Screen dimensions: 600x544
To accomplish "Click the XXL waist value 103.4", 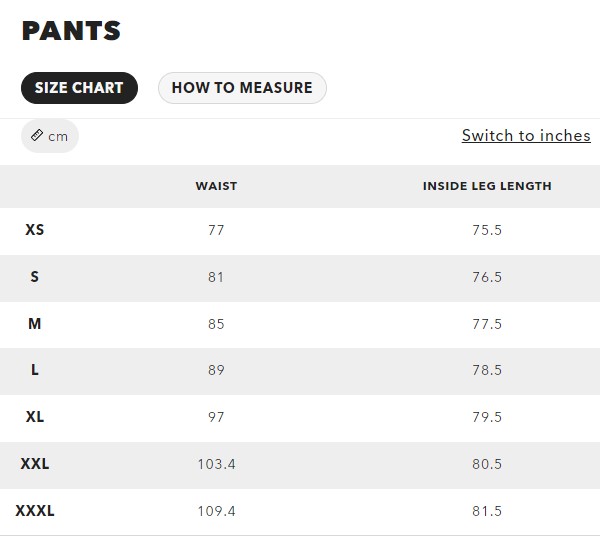I will click(x=216, y=464).
